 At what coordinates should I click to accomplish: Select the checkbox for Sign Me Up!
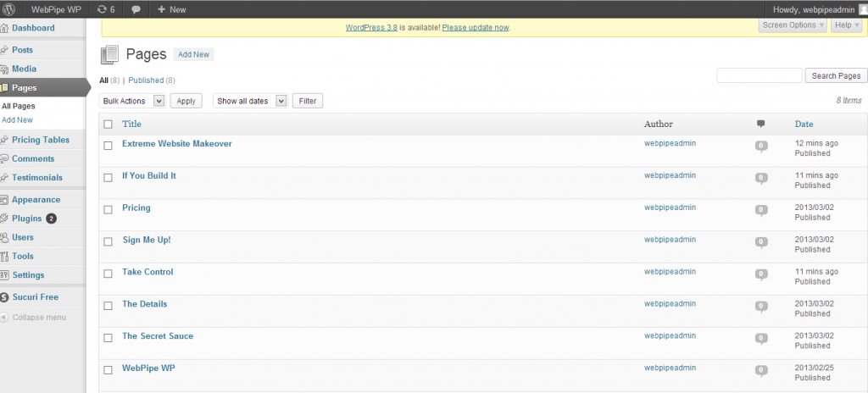(x=108, y=242)
